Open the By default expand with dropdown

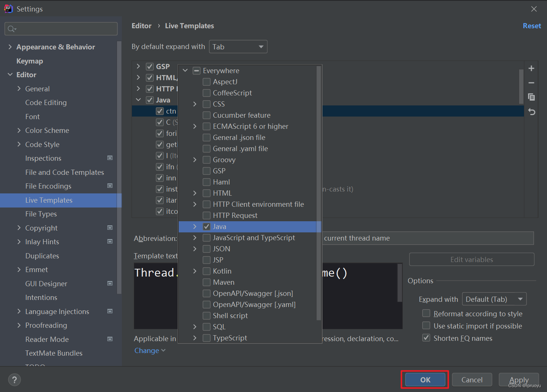click(238, 47)
